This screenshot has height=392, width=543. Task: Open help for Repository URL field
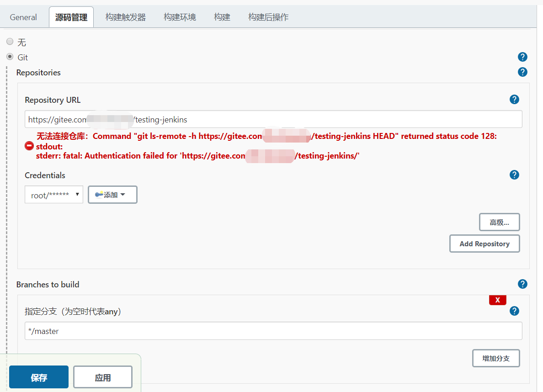(x=514, y=100)
